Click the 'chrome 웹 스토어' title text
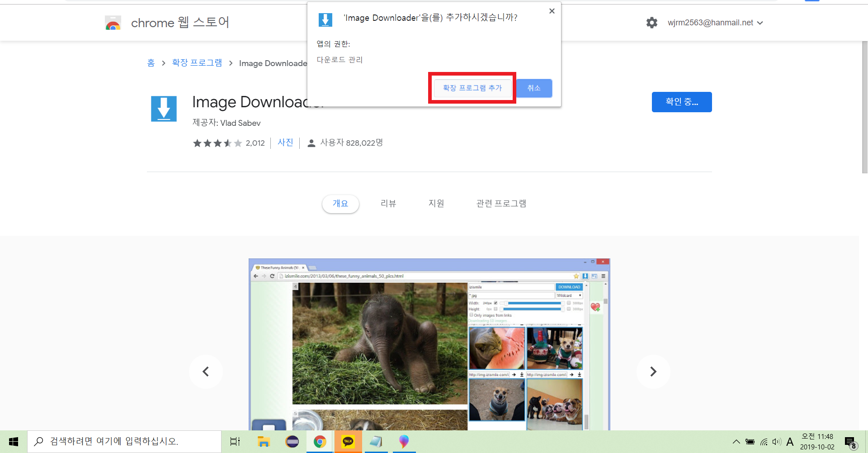Screen dimensions: 868x453 click(180, 22)
